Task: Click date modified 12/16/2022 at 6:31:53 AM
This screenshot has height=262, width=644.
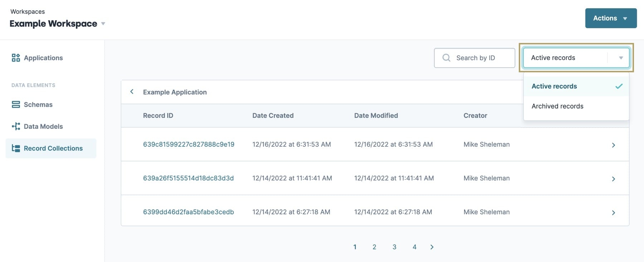Action: tap(393, 144)
